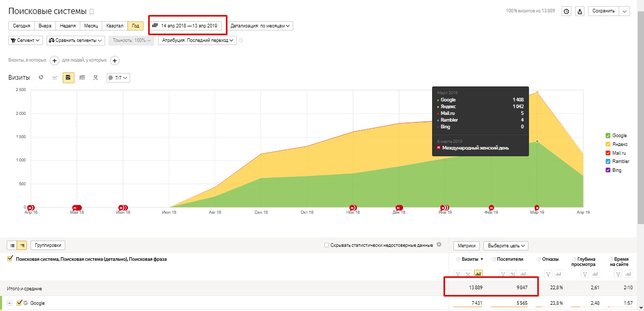This screenshot has width=644, height=311.
Task: Switch chart to line graph view
Action: coord(55,78)
